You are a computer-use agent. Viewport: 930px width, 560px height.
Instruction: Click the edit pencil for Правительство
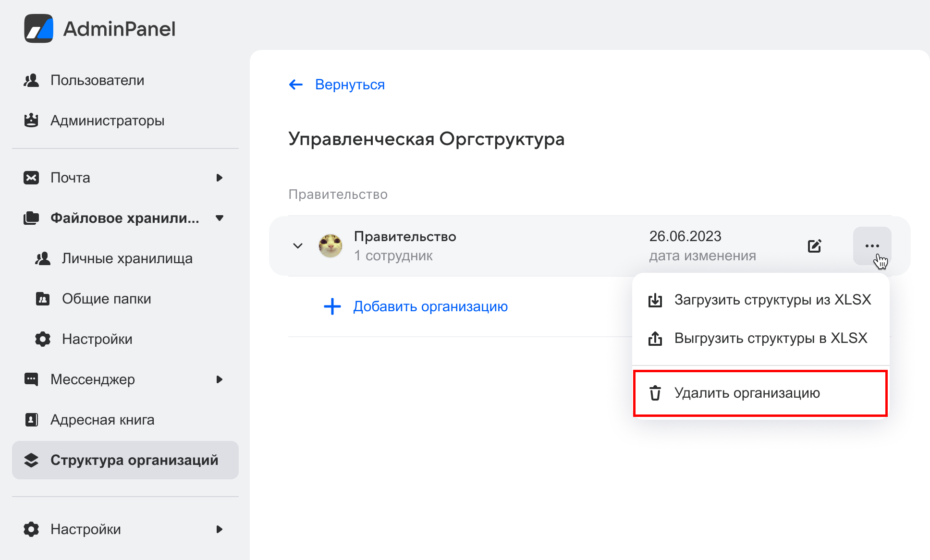tap(814, 245)
